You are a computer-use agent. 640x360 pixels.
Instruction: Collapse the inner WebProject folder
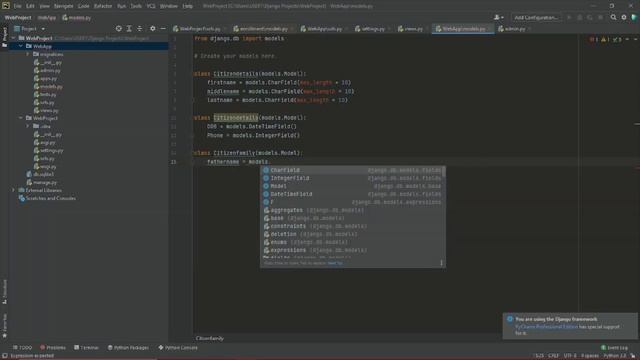point(20,118)
